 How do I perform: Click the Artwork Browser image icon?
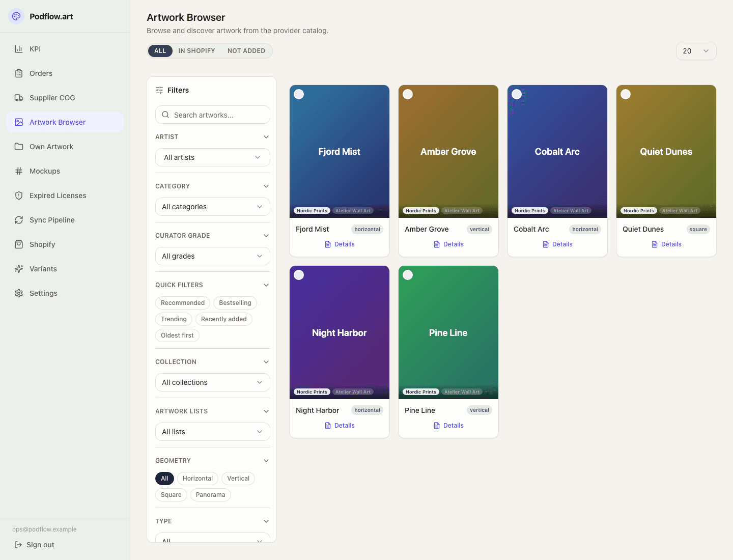19,122
